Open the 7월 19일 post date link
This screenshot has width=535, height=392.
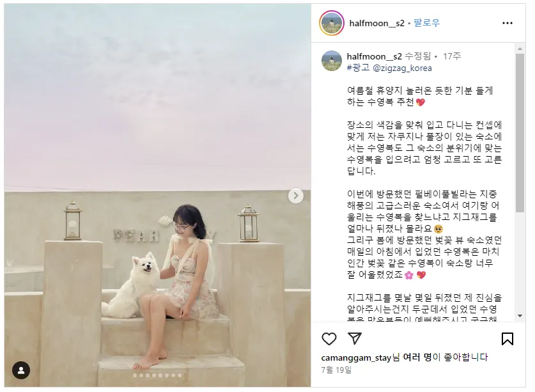pos(336,370)
